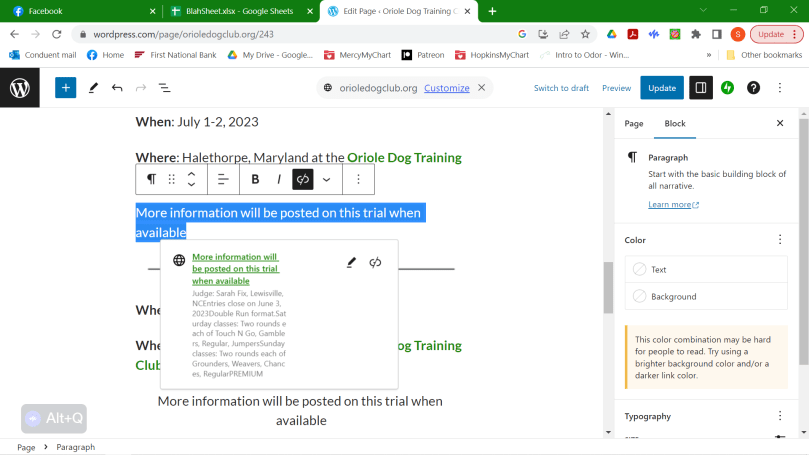Expand more rich text controls chevron
Viewport: 809px width, 455px height.
point(326,179)
